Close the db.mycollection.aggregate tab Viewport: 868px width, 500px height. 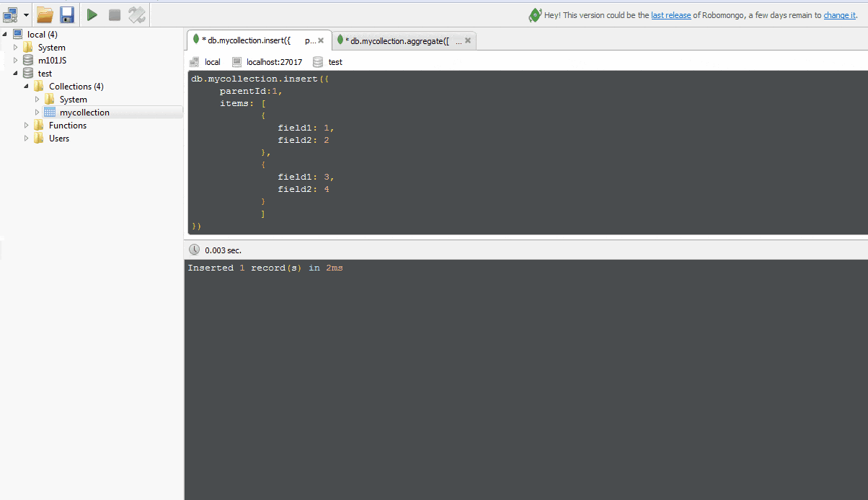[468, 41]
